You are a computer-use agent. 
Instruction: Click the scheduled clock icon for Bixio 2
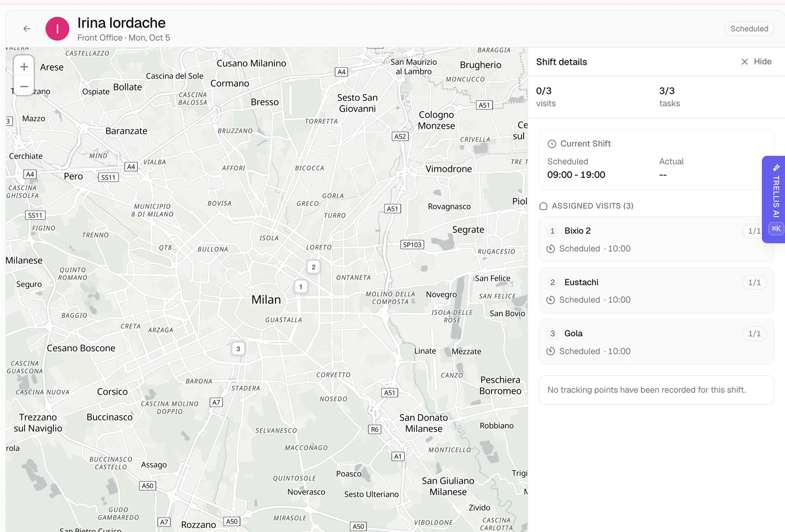(551, 249)
